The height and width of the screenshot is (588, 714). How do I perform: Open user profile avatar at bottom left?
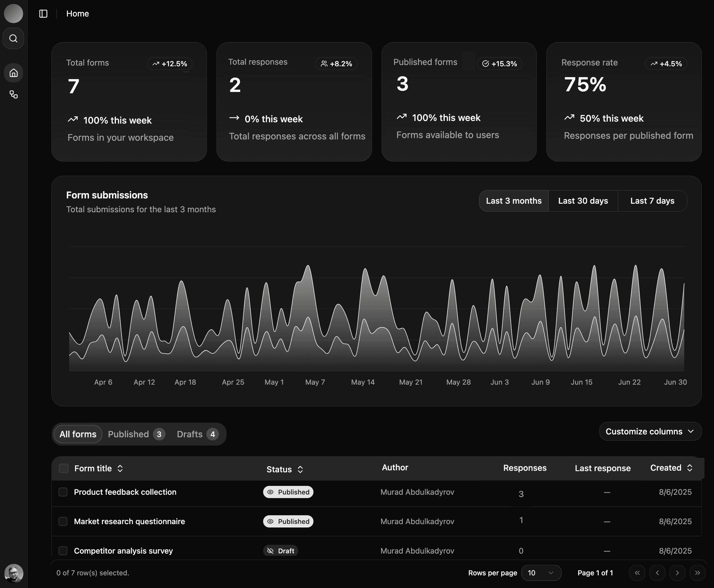coord(14,573)
